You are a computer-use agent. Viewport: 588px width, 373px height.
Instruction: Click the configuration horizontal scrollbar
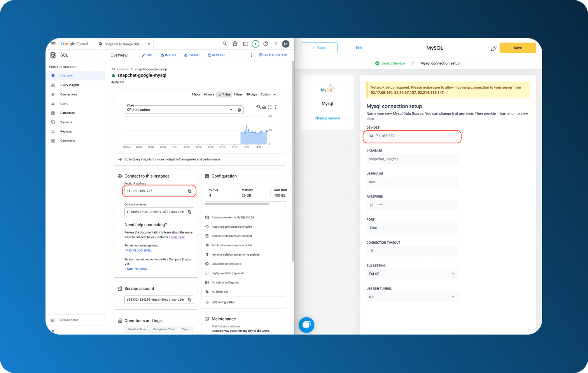237,204
